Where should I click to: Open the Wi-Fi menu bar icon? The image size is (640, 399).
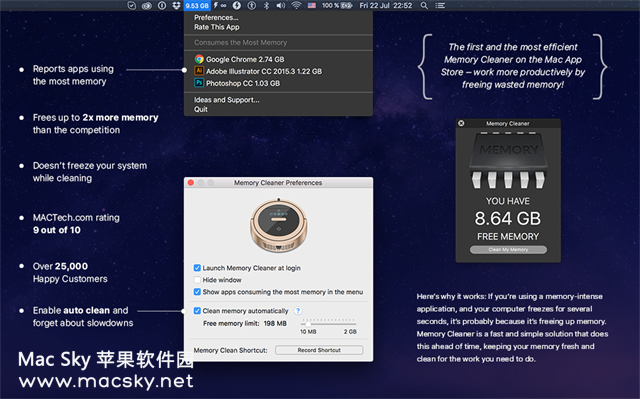click(296, 5)
